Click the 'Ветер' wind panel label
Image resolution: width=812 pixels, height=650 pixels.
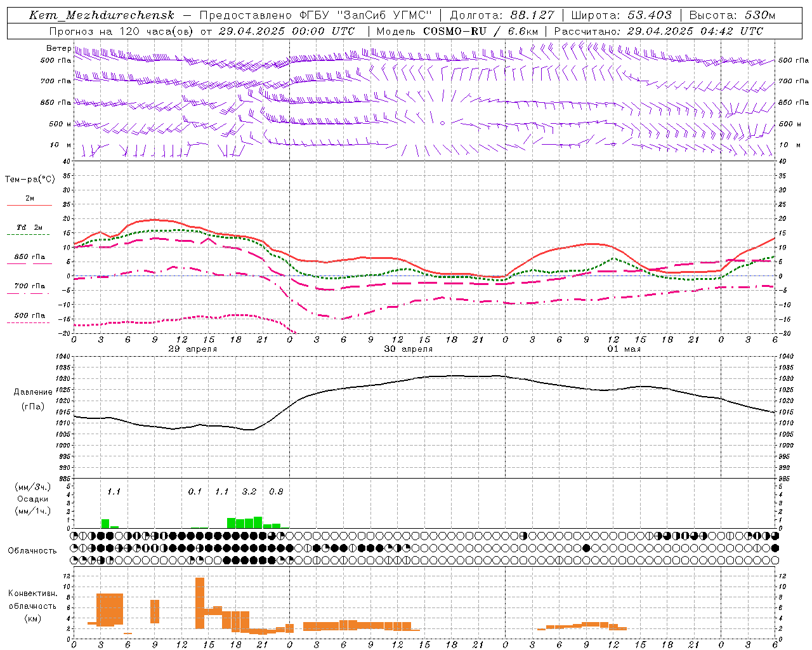(58, 48)
